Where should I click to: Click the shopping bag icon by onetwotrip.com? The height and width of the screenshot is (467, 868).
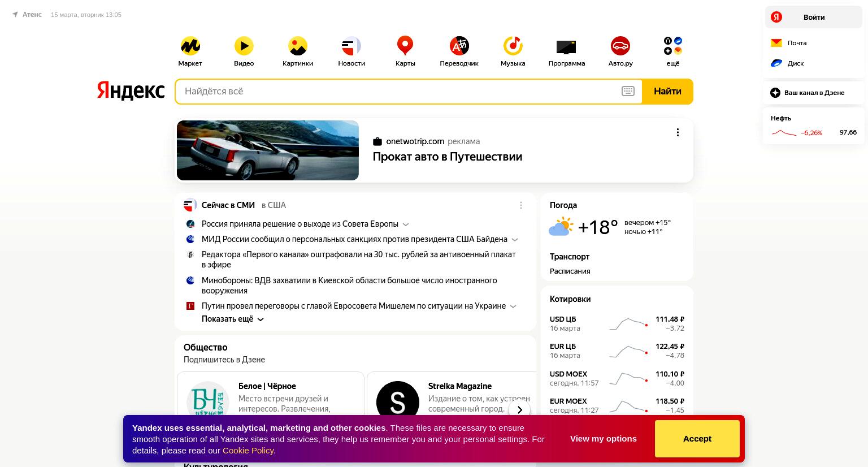377,141
